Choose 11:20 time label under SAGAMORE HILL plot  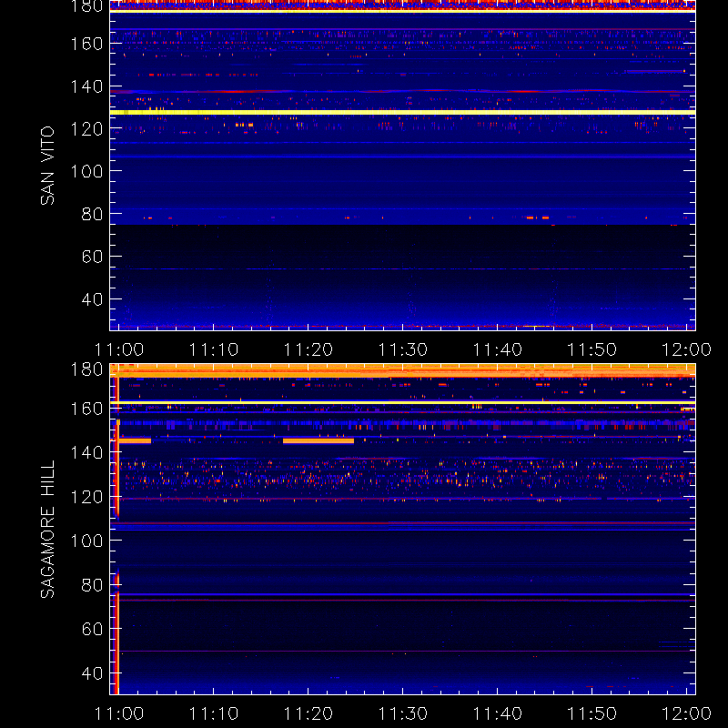(x=308, y=713)
